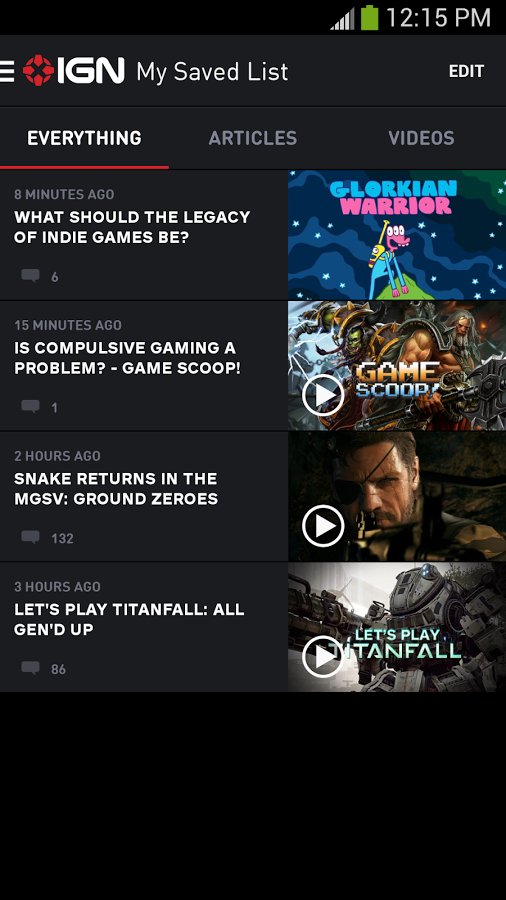Click the Glorkian Warrior thumbnail

pos(397,235)
